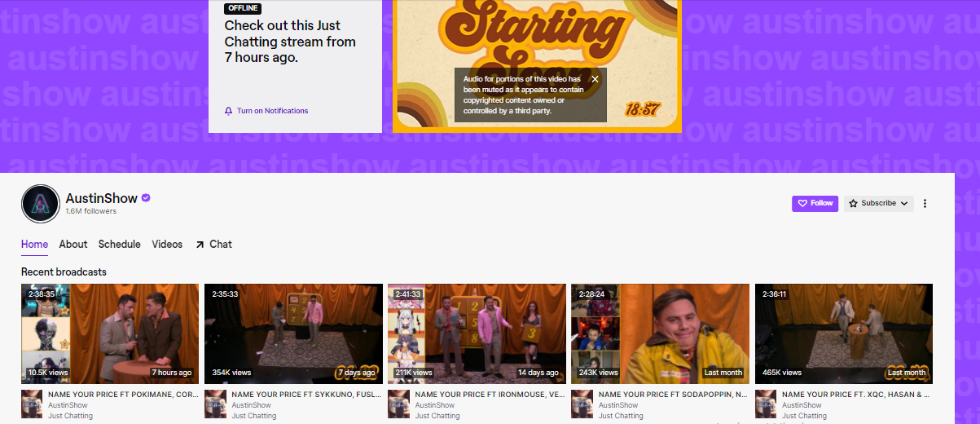The height and width of the screenshot is (424, 980).
Task: Open the AustinShow channel name heading
Action: pyautogui.click(x=102, y=198)
